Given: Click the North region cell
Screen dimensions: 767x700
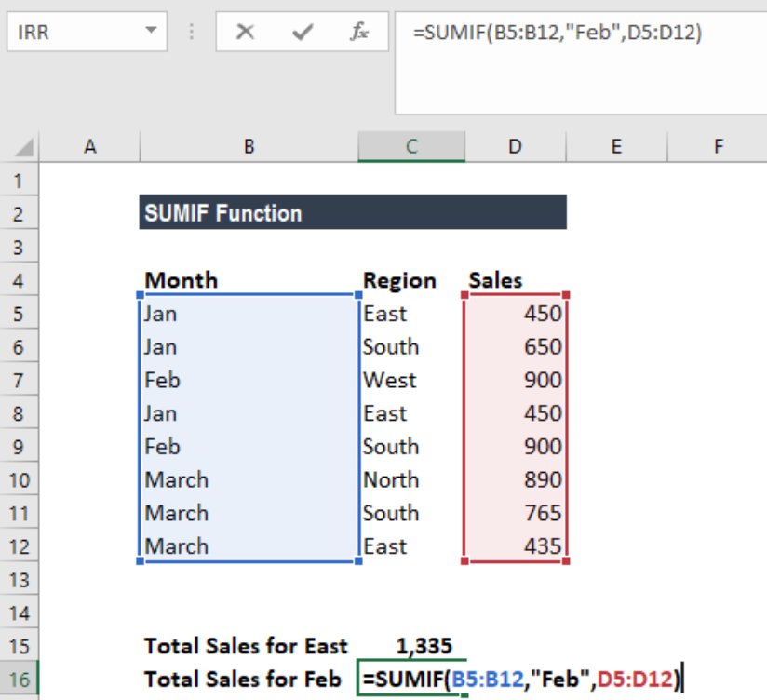Looking at the screenshot, I should pyautogui.click(x=411, y=480).
